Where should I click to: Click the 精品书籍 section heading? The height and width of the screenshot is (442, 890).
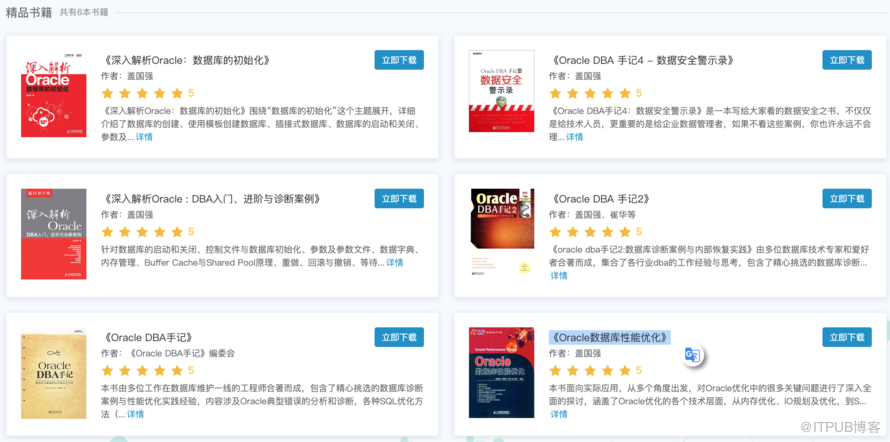click(28, 11)
